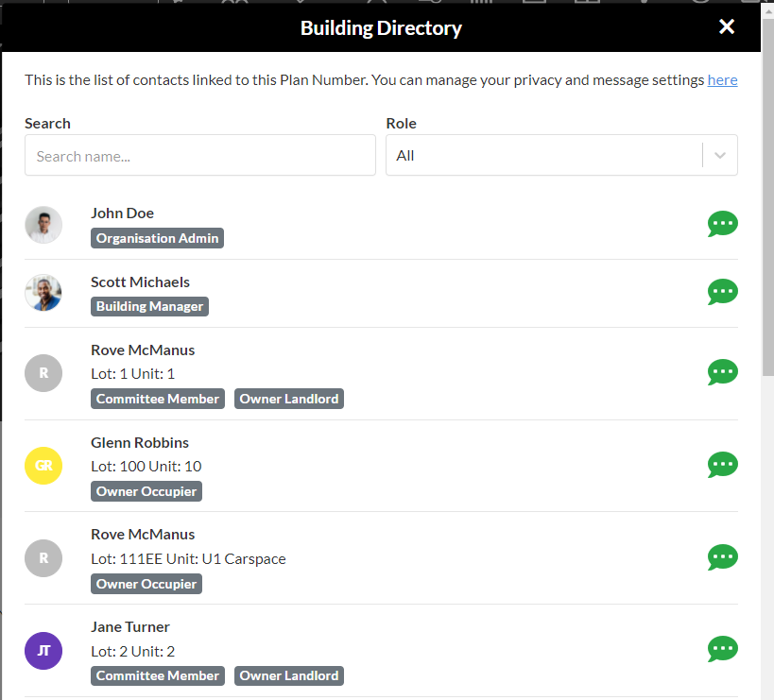
Task: Message Rove McManus of Lot 1
Action: [722, 372]
